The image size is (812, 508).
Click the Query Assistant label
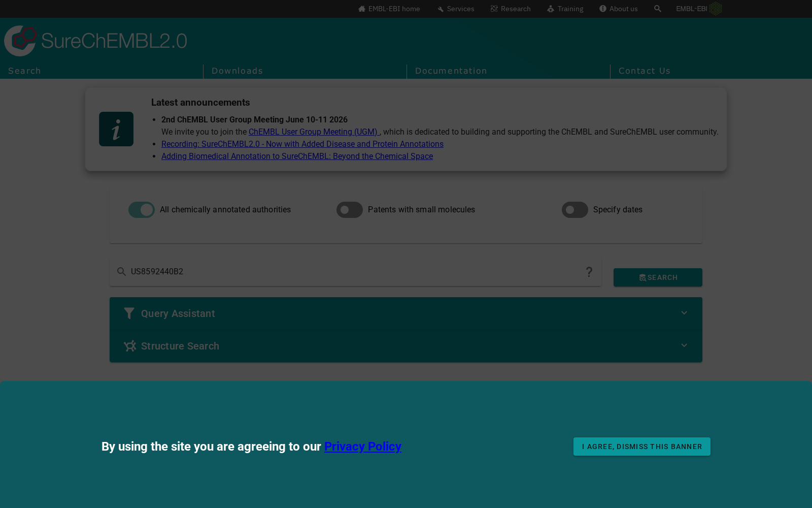coord(178,314)
